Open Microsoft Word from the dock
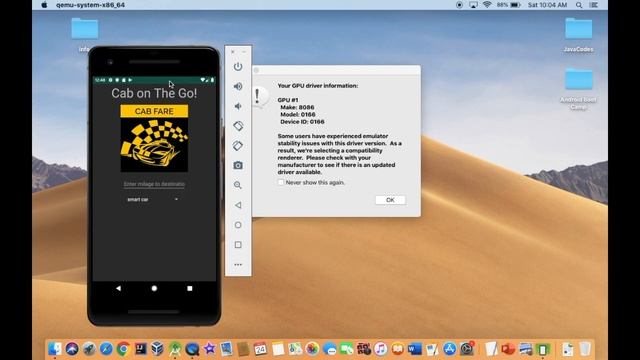 tap(415, 349)
